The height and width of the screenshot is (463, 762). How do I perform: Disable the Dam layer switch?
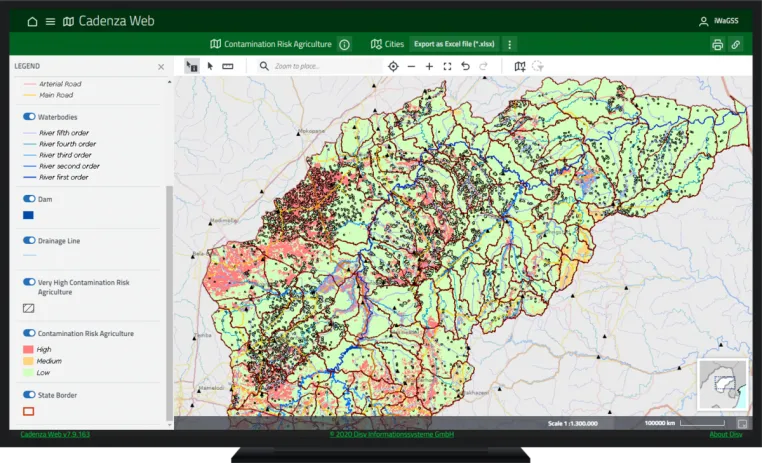click(29, 199)
